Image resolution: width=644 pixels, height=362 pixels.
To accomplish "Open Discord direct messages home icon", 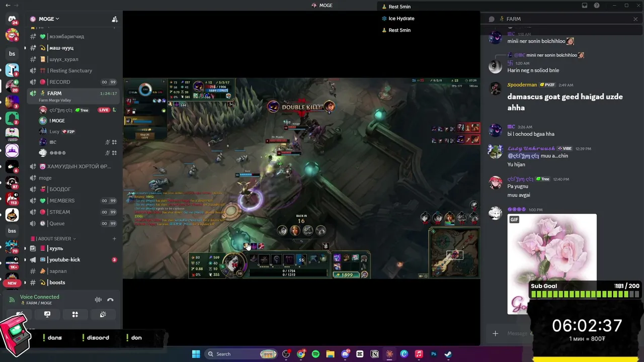I will pyautogui.click(x=12, y=20).
